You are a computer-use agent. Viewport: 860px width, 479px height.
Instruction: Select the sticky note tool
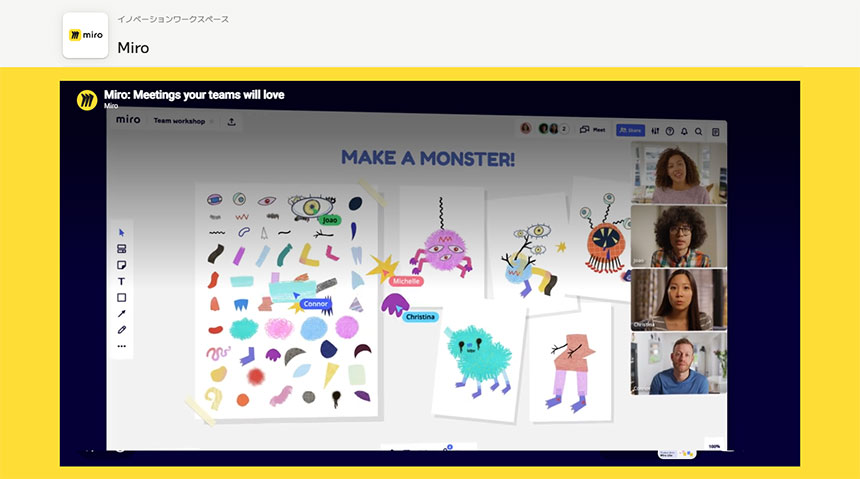pos(122,265)
